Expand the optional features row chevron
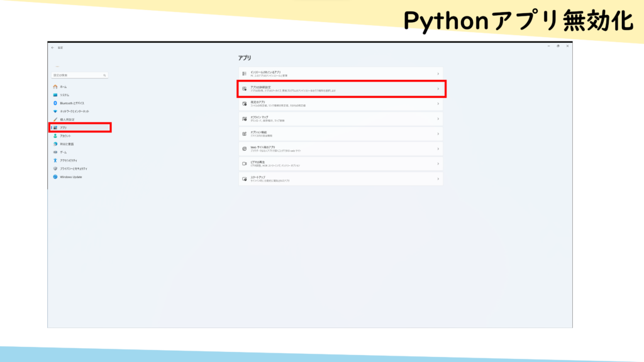 (x=438, y=134)
